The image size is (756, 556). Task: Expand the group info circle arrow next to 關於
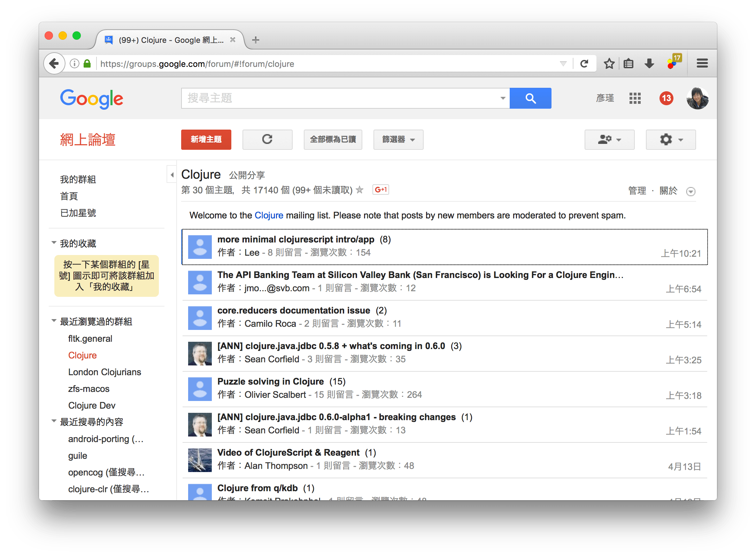tap(691, 192)
